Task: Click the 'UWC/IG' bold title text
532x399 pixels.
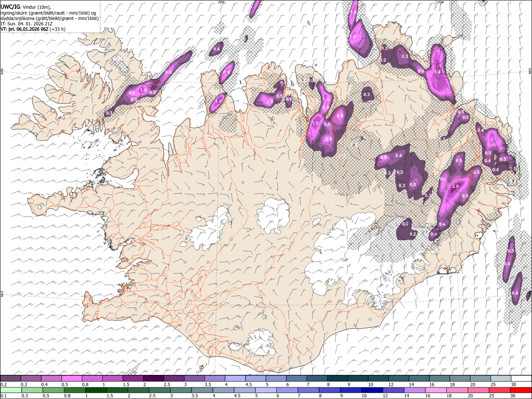Action: pos(10,7)
